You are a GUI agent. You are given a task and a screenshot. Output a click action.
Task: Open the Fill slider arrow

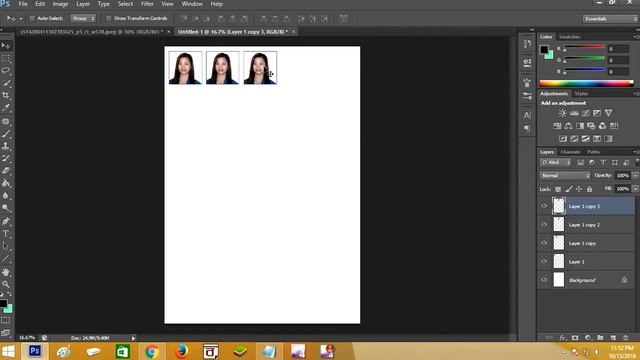635,189
